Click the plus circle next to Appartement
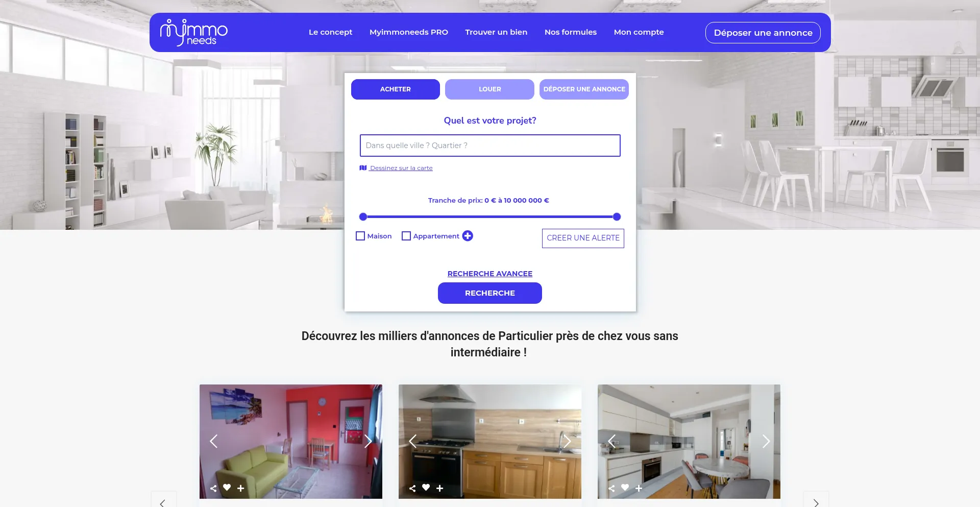Screen dimensions: 980x507 [x=468, y=236]
